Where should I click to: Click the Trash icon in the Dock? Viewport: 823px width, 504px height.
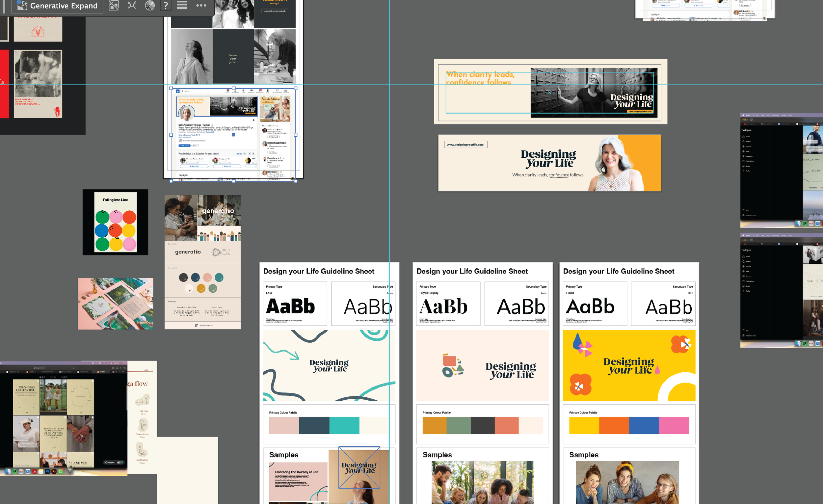[70, 472]
